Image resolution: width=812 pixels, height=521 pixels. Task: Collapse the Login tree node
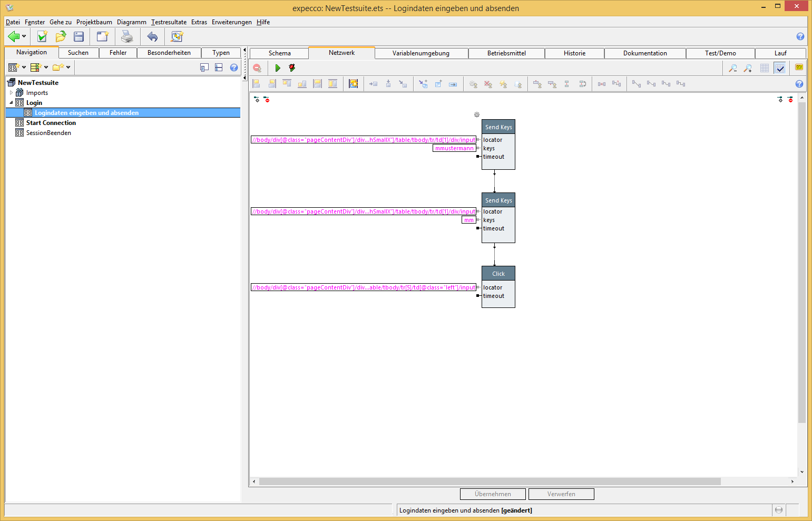click(11, 103)
